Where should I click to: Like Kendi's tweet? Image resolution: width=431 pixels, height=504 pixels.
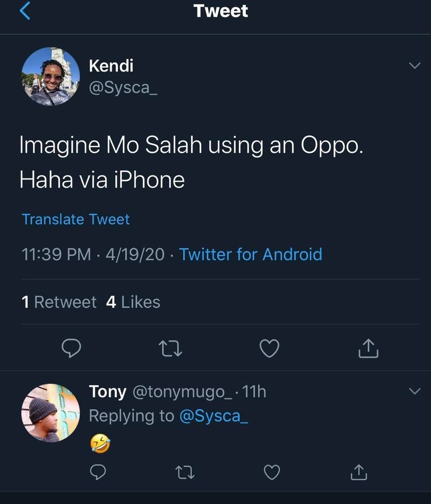click(269, 348)
